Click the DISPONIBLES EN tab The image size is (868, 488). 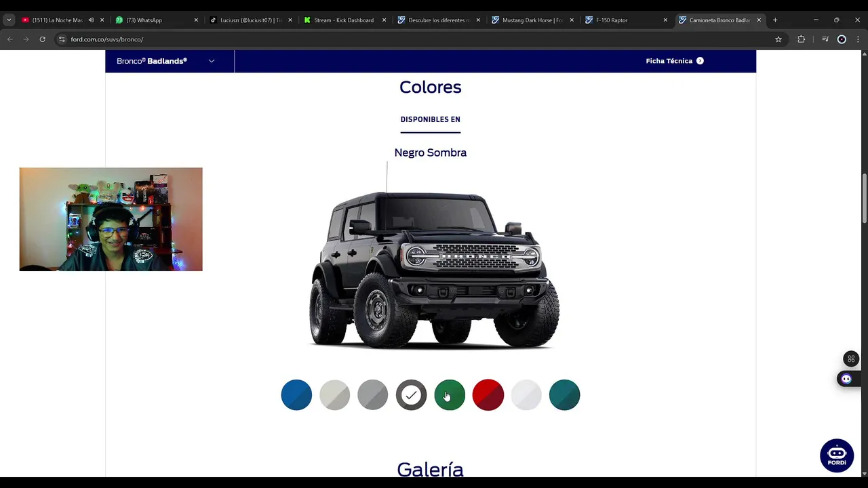pyautogui.click(x=430, y=120)
